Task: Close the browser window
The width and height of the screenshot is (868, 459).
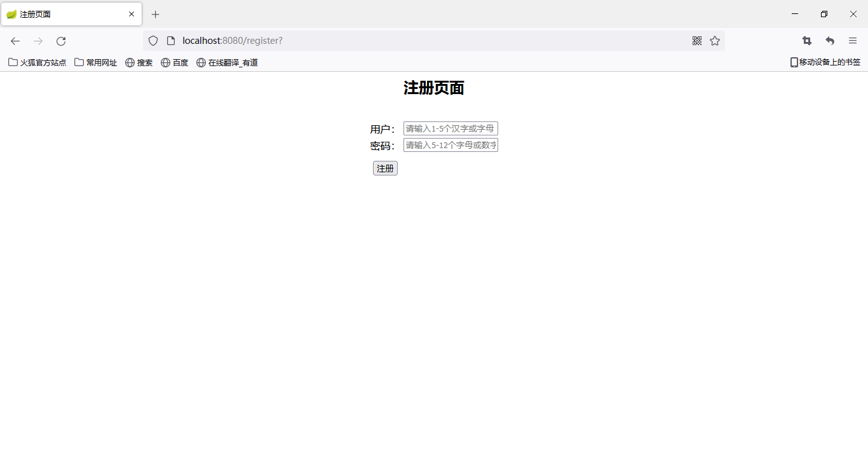Action: (x=853, y=14)
